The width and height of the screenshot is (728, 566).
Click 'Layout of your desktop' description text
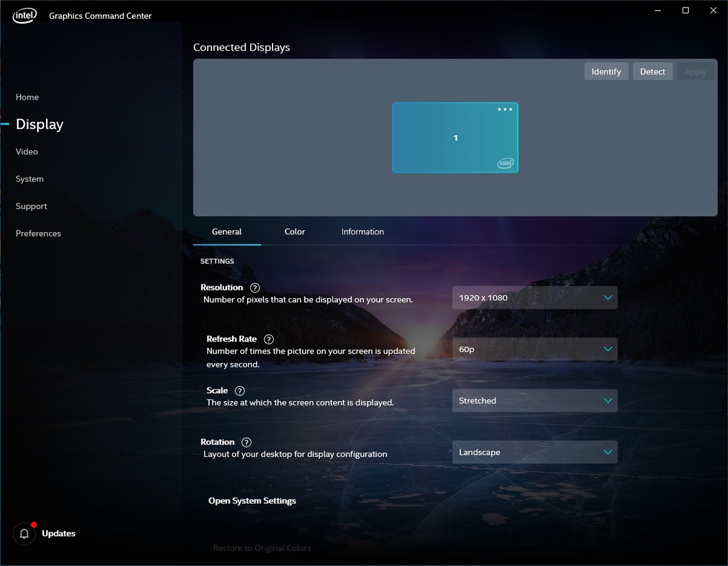tap(295, 454)
